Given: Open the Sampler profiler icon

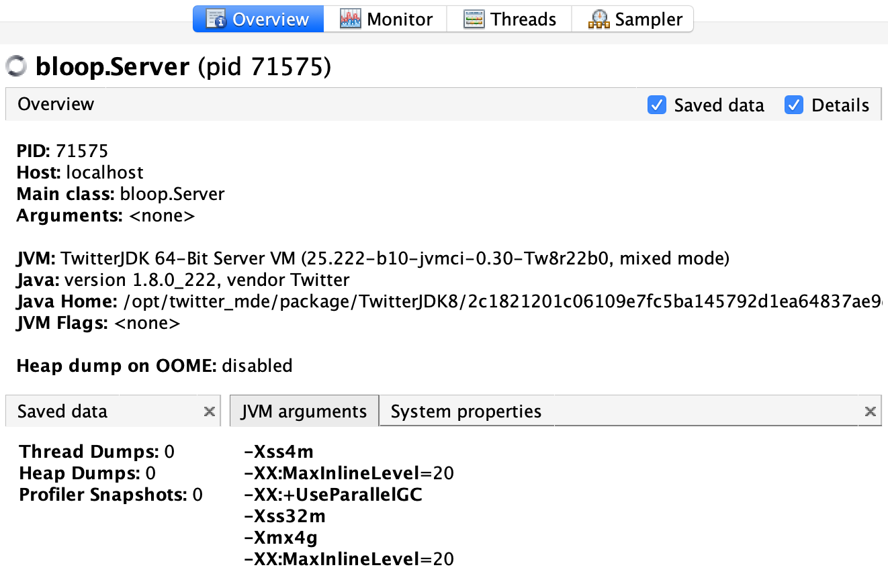Looking at the screenshot, I should click(x=598, y=19).
